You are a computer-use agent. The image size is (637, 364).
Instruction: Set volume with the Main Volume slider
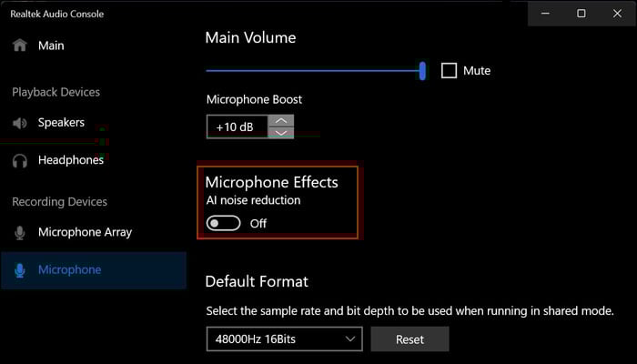tap(316, 71)
